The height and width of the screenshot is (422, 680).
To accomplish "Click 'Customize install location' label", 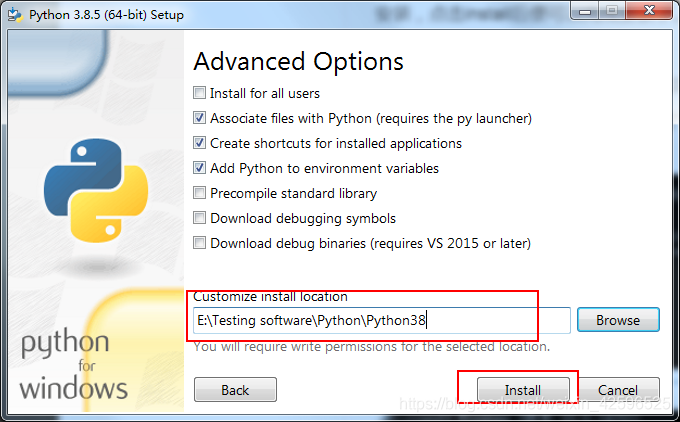I will [x=270, y=296].
